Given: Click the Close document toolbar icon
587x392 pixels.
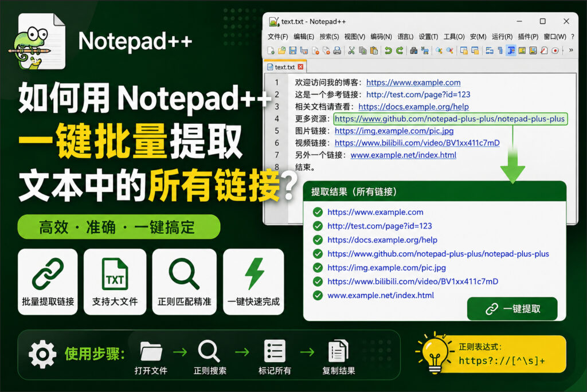Looking at the screenshot, I should (x=315, y=50).
